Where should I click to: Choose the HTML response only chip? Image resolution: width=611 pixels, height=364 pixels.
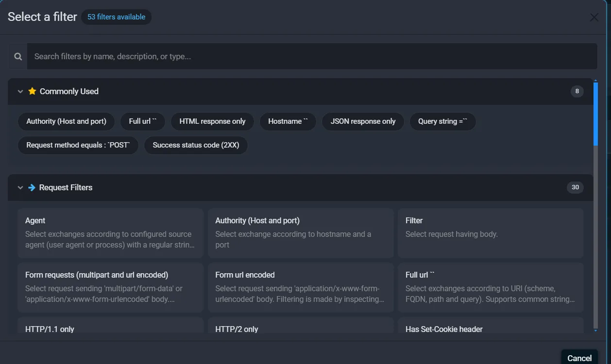212,121
